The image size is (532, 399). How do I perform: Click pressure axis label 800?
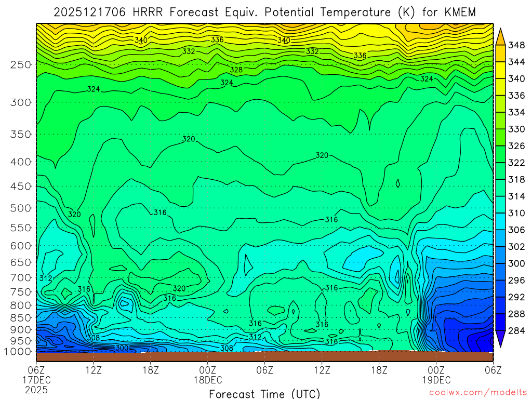(21, 305)
